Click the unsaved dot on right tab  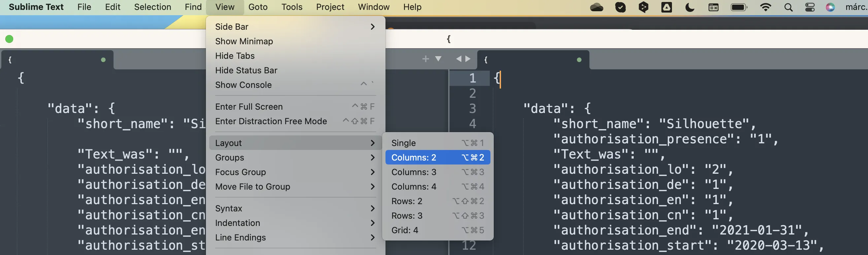[579, 60]
